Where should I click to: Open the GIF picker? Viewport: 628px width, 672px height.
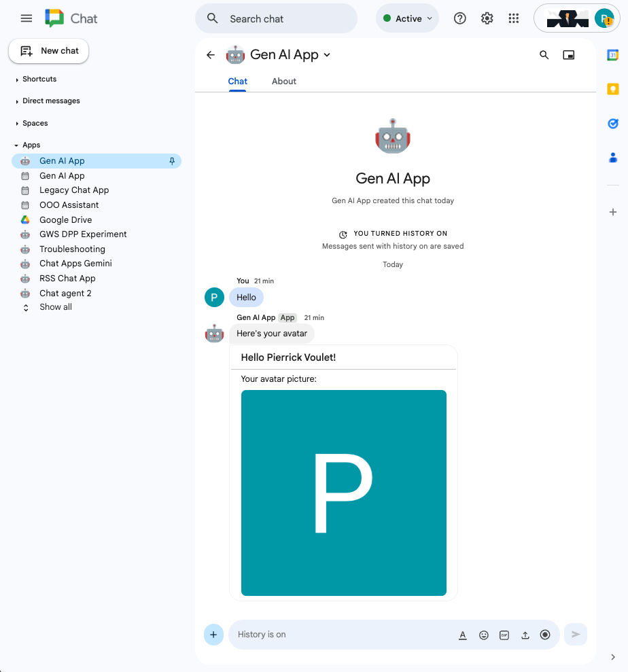pyautogui.click(x=504, y=635)
